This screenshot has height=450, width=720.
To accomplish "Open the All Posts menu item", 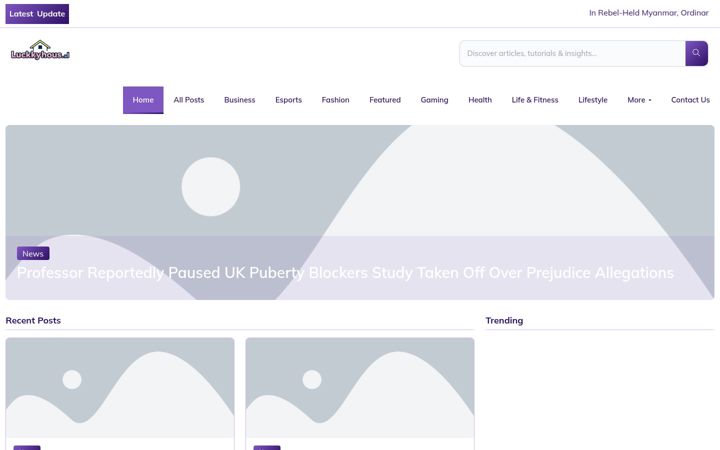I will 189,100.
